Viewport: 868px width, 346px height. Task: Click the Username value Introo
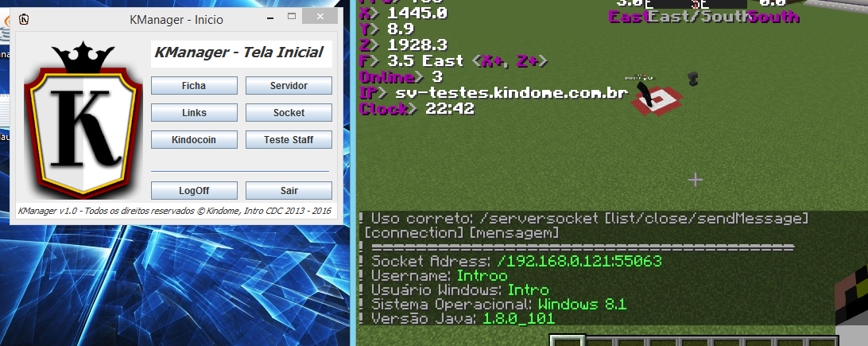(482, 276)
